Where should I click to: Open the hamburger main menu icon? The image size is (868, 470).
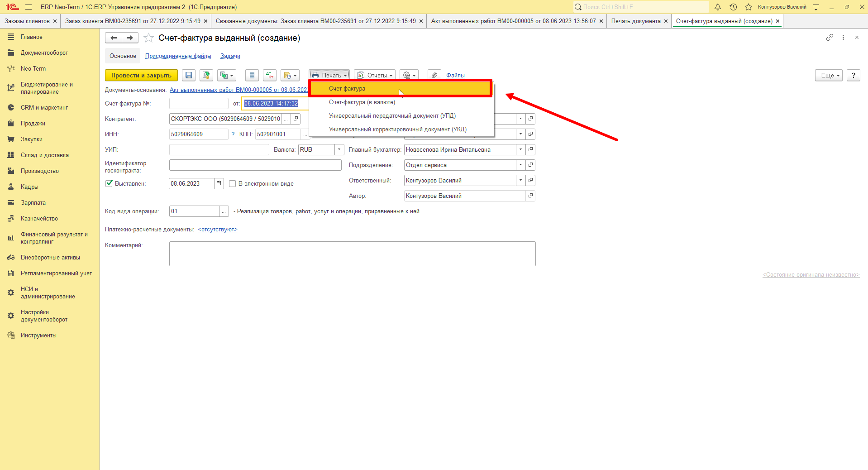click(29, 7)
